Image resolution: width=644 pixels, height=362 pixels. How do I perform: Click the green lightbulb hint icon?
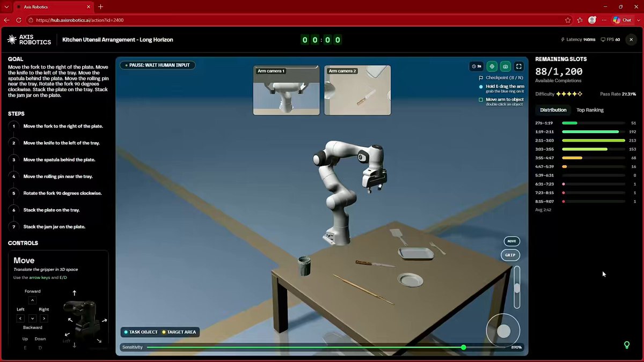pos(626,345)
